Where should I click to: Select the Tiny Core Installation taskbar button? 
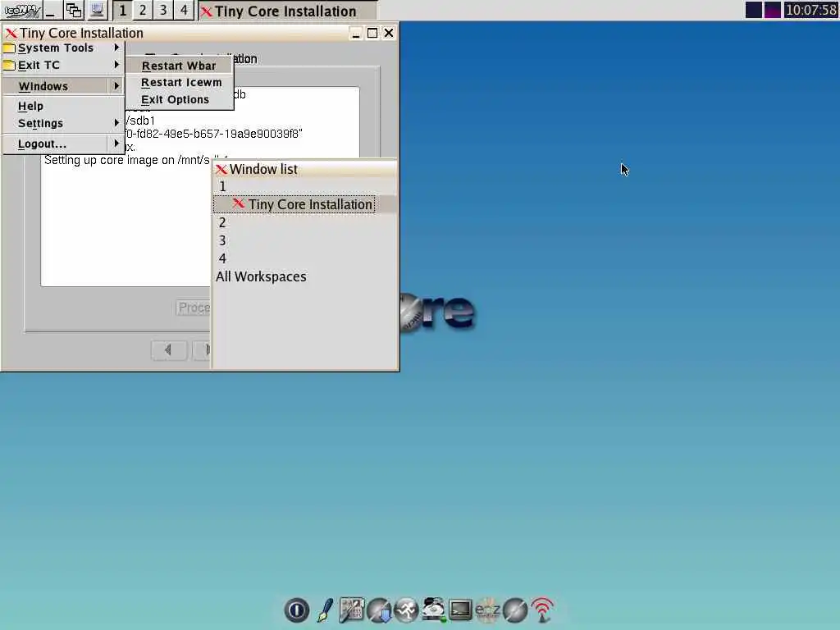click(x=287, y=11)
